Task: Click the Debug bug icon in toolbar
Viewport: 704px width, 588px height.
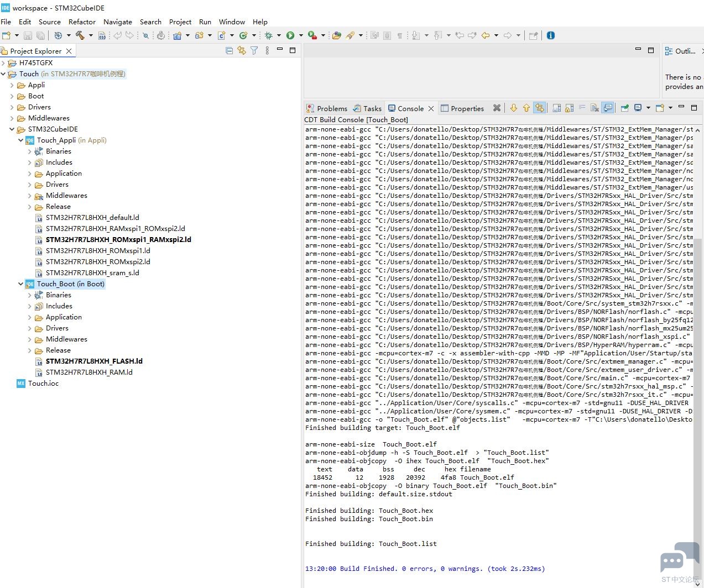Action: [268, 35]
